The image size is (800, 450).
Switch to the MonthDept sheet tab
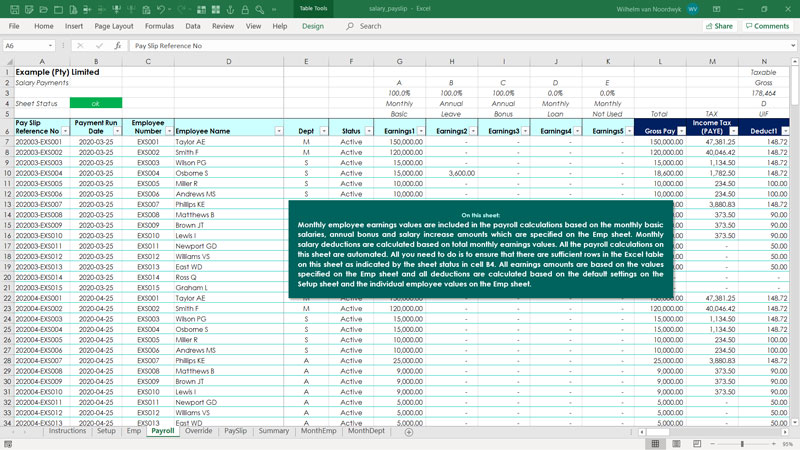366,431
